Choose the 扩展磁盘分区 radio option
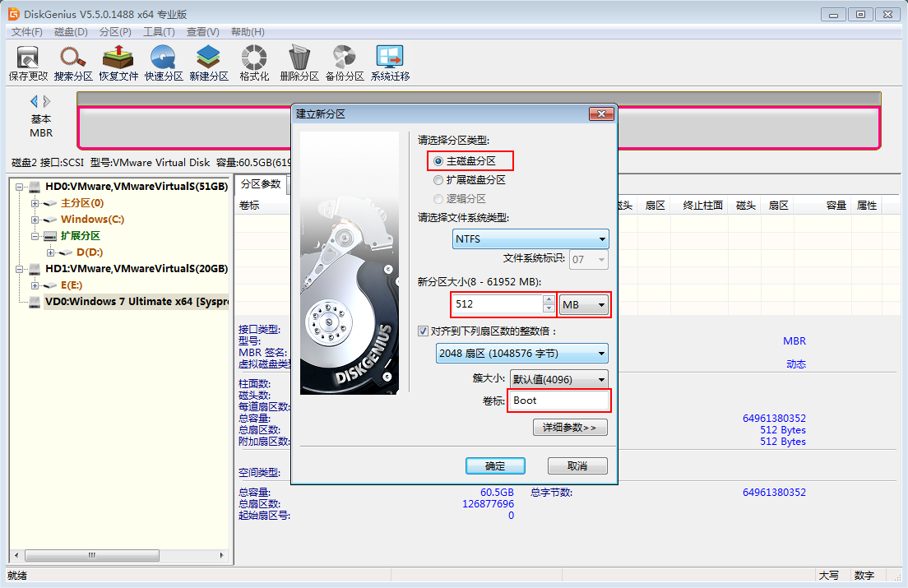The height and width of the screenshot is (588, 908). (x=438, y=180)
